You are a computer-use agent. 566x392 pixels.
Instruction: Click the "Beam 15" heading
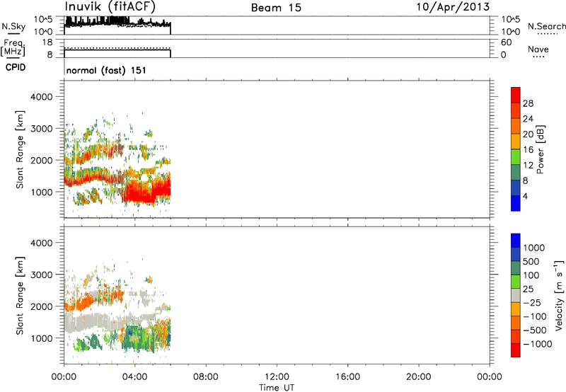(276, 8)
